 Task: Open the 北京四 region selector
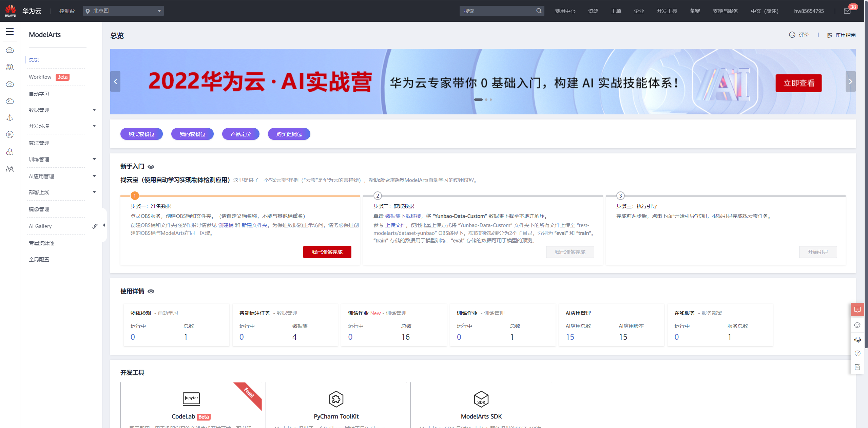click(x=123, y=11)
